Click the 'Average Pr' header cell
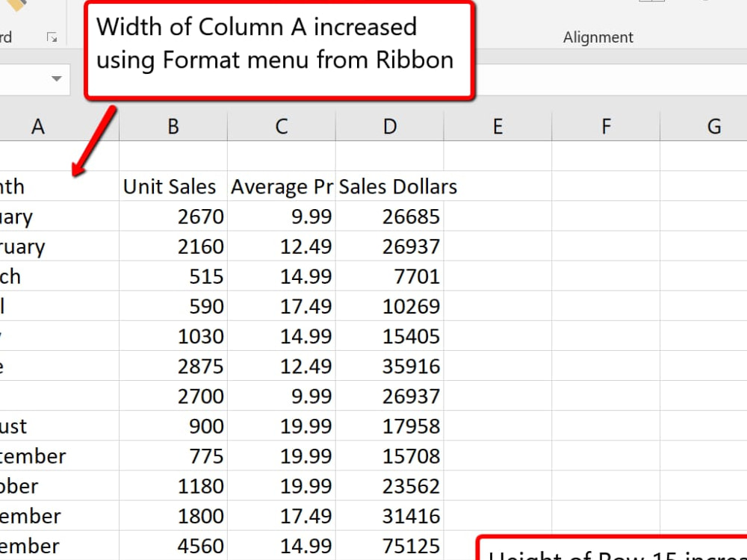The height and width of the screenshot is (560, 747). tap(282, 186)
